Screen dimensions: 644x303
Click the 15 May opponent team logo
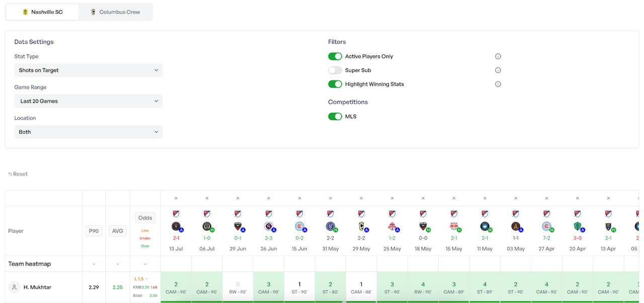pyautogui.click(x=453, y=226)
